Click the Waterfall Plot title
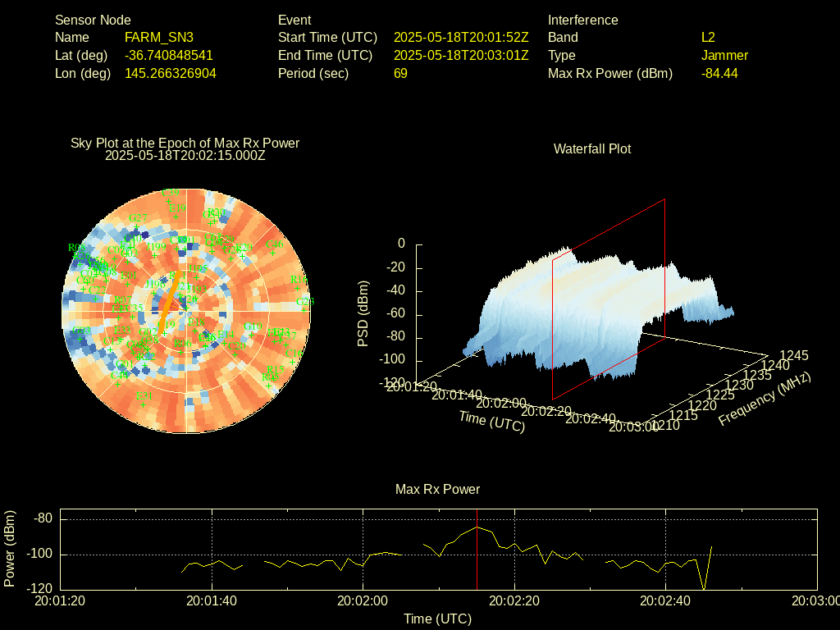The width and height of the screenshot is (840, 630). [x=592, y=148]
